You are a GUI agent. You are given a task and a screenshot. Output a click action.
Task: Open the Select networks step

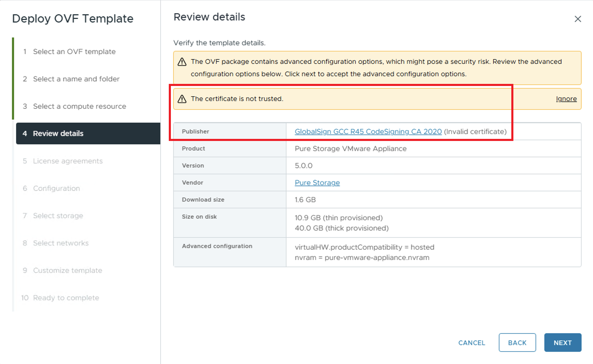60,243
